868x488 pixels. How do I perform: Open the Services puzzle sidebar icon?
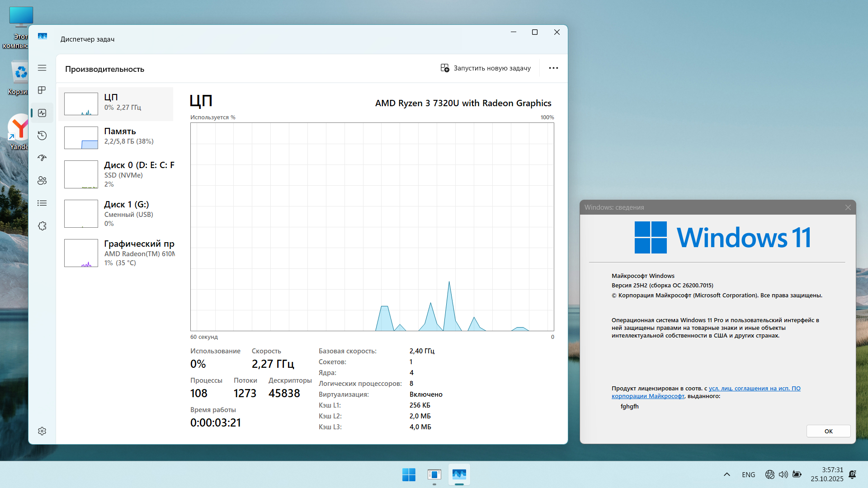pyautogui.click(x=42, y=226)
